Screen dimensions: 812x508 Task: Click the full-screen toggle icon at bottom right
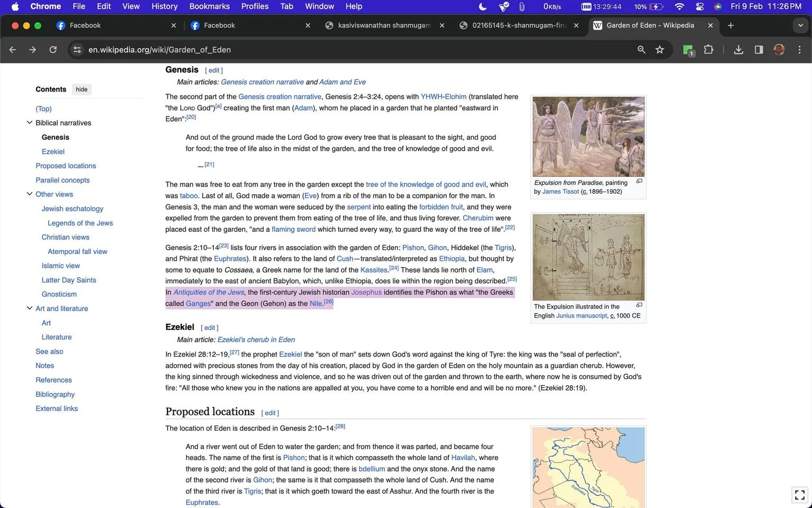tap(800, 495)
